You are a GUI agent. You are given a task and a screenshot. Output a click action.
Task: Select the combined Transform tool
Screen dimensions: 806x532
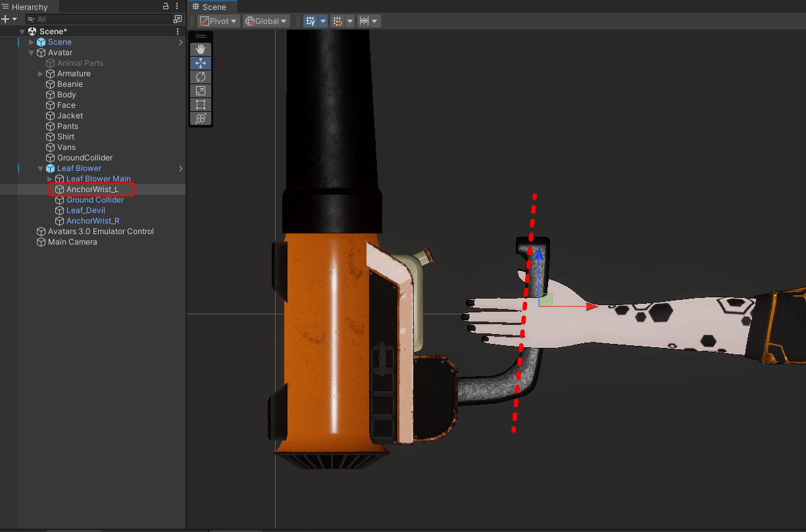201,118
